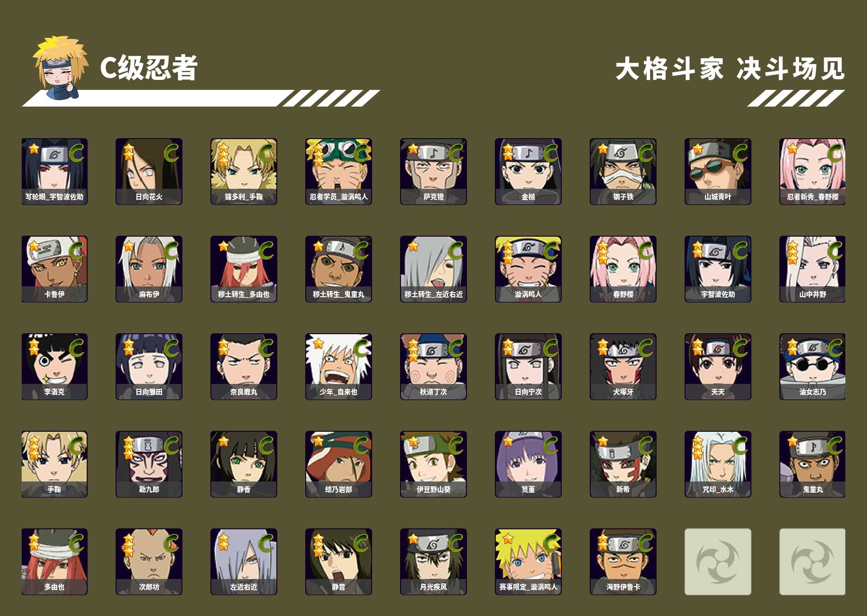Click the chibi mascot beside C级忍者
The width and height of the screenshot is (867, 616).
pyautogui.click(x=61, y=68)
